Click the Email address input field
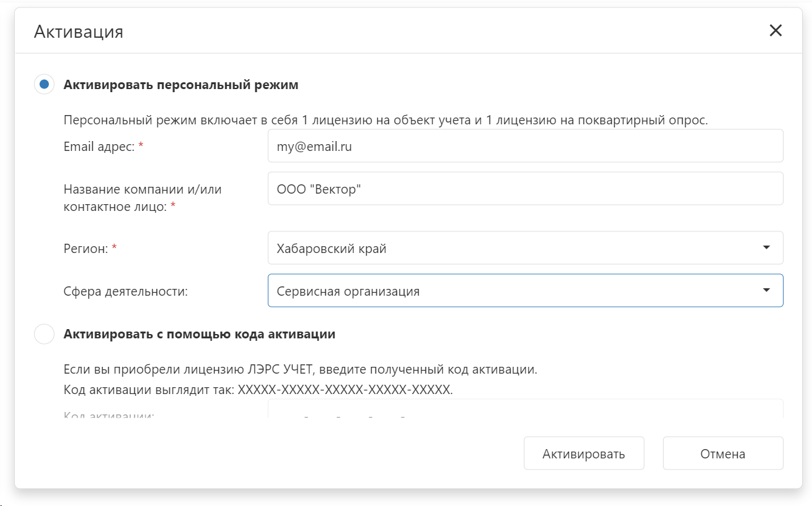Screen dimensions: 812x506 pyautogui.click(x=525, y=146)
